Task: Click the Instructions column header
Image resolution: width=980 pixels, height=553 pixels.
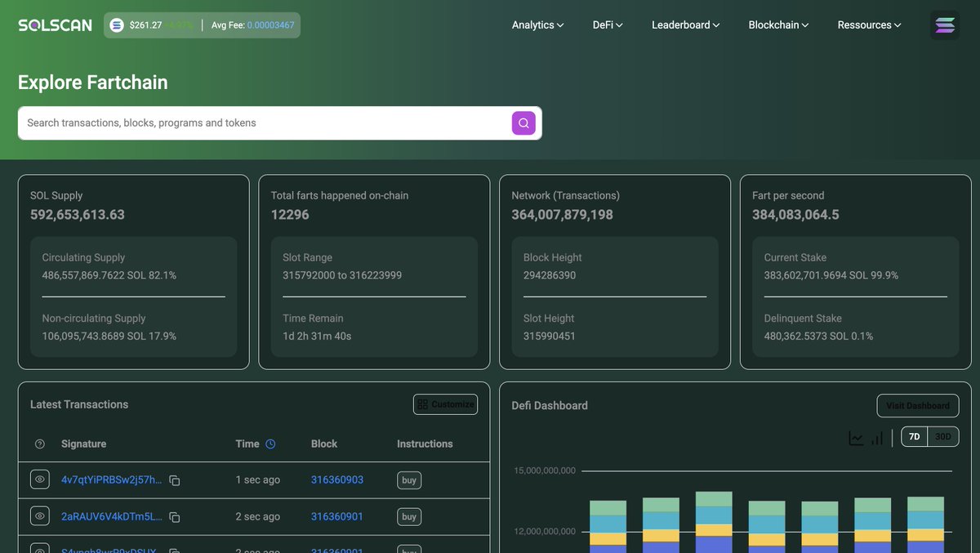Action: pyautogui.click(x=425, y=444)
